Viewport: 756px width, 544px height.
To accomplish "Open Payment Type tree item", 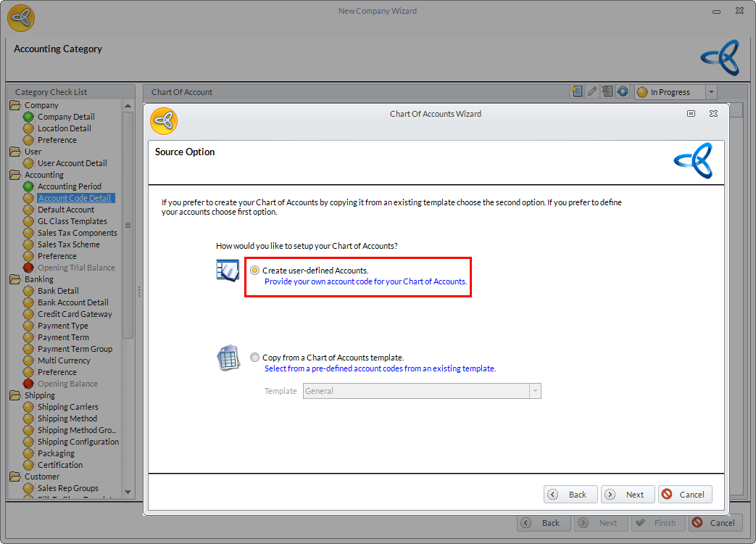I will point(62,326).
